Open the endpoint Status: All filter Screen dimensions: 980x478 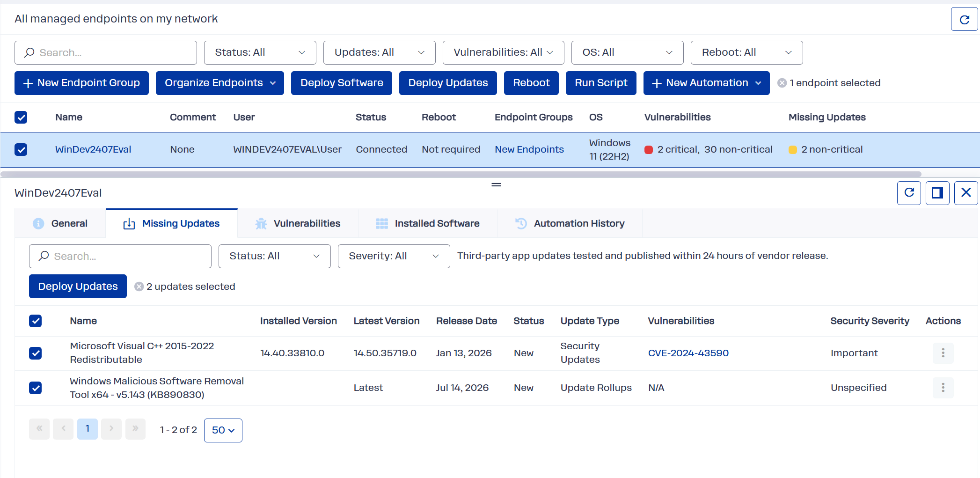(260, 52)
